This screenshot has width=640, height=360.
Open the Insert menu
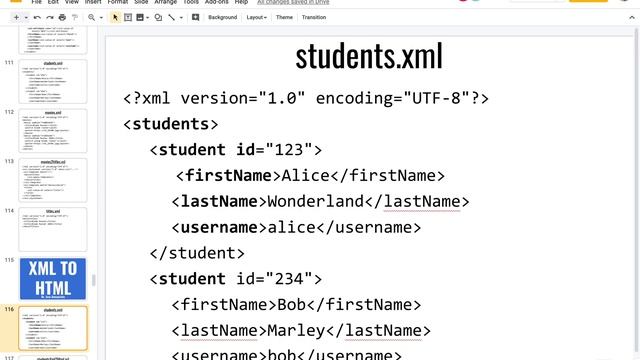[93, 2]
